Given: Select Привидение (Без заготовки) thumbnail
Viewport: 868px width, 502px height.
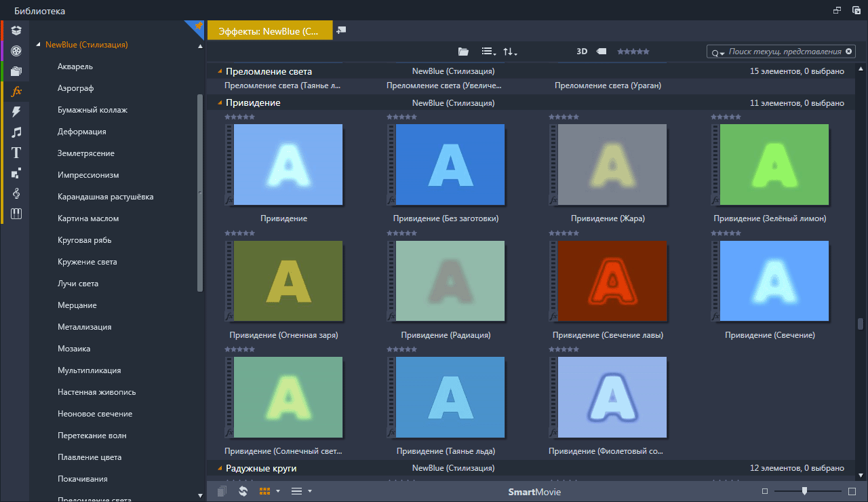Looking at the screenshot, I should point(450,165).
